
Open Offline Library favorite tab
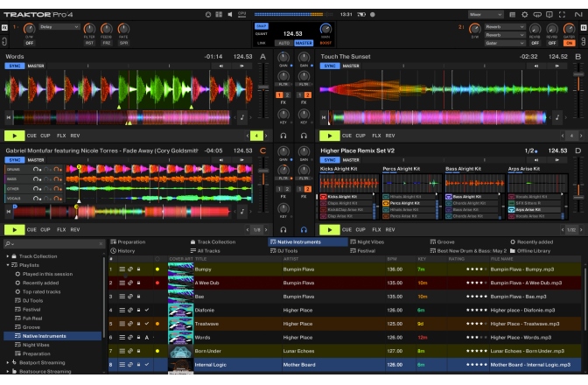530,251
